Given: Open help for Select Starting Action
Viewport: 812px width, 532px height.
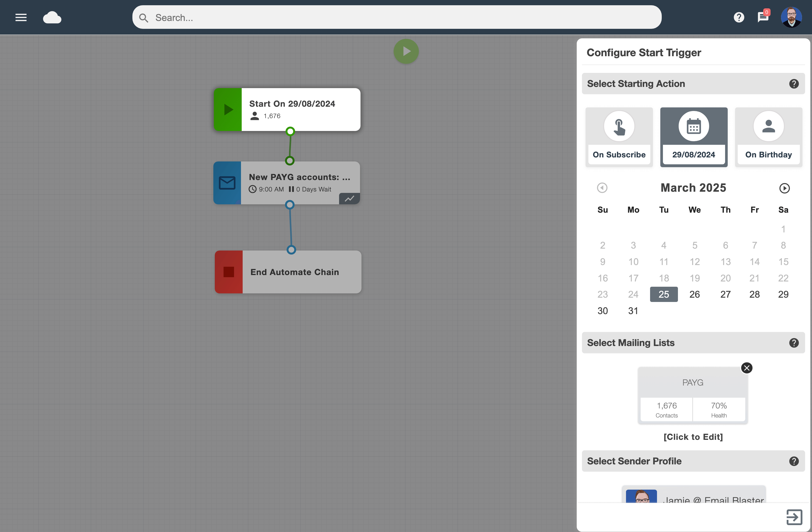Looking at the screenshot, I should 794,84.
